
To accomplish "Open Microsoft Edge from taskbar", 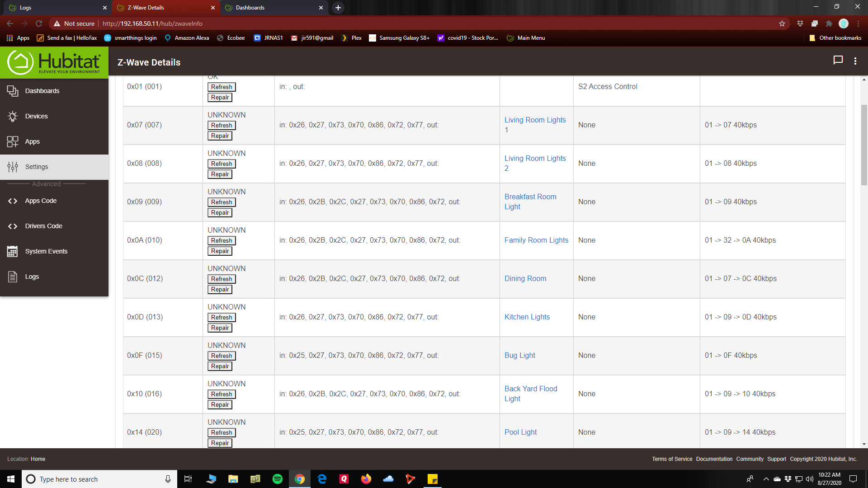I will [322, 479].
